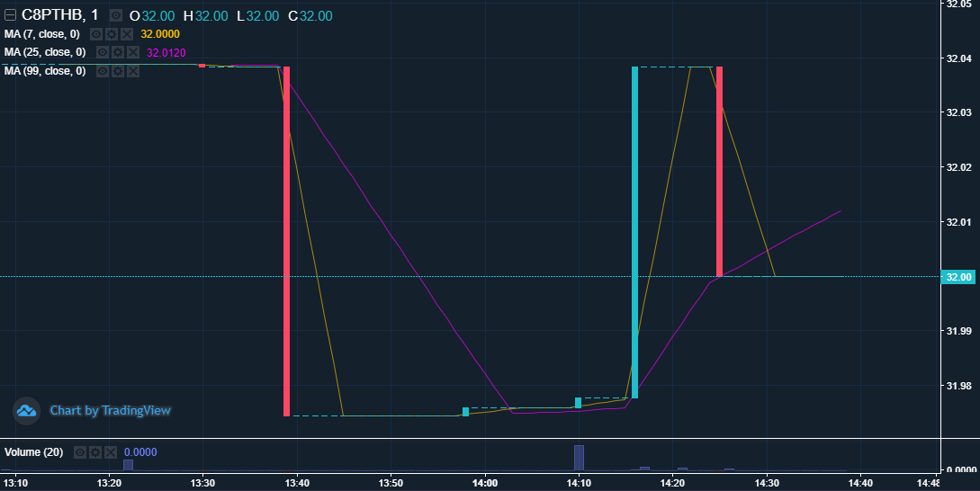The height and width of the screenshot is (491, 980).
Task: Open the Chart by TradingView link
Action: coord(110,411)
